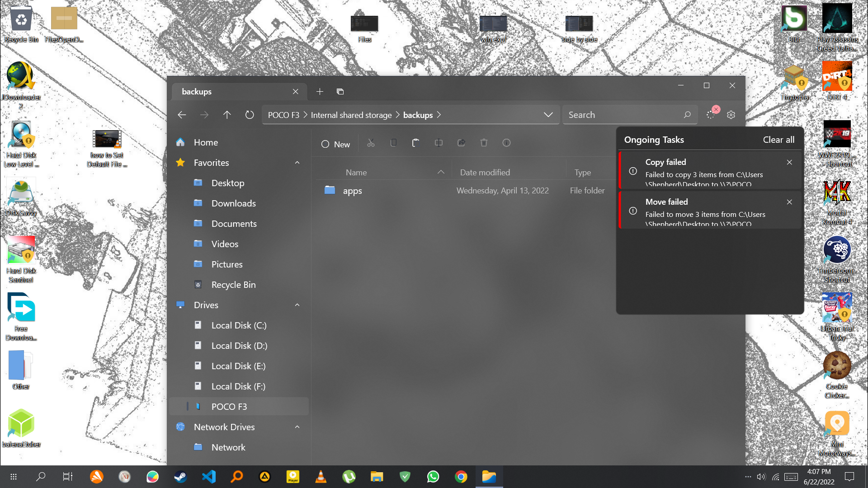
Task: Click the Share icon in toolbar
Action: [461, 143]
